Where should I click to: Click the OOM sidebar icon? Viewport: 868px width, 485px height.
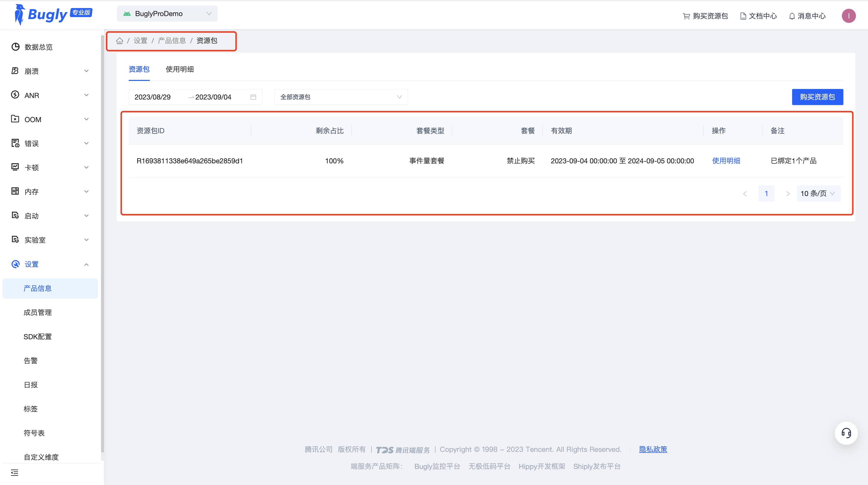[x=15, y=119]
